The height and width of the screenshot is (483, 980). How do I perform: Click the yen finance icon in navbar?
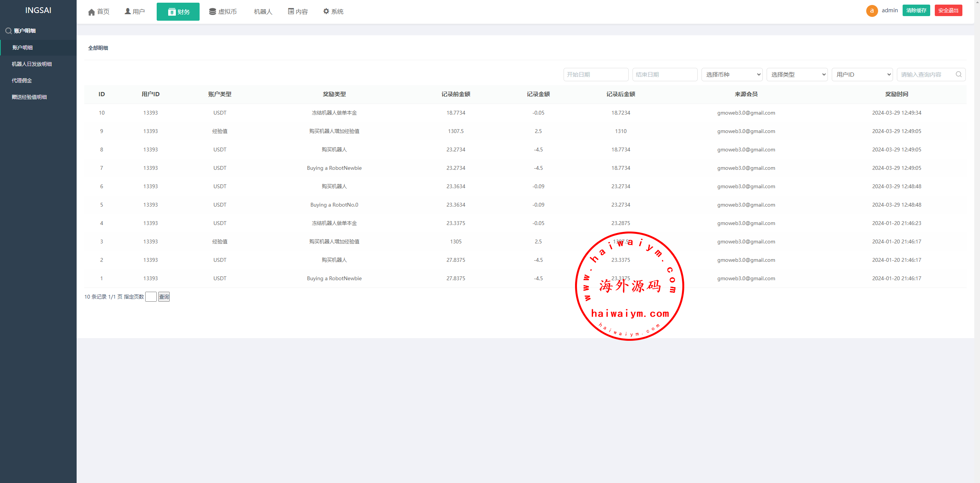pos(172,12)
